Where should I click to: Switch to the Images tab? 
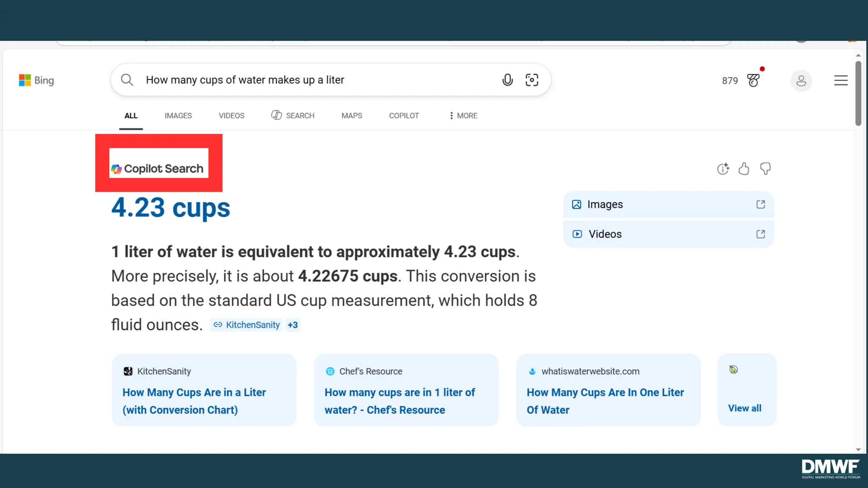(x=178, y=116)
